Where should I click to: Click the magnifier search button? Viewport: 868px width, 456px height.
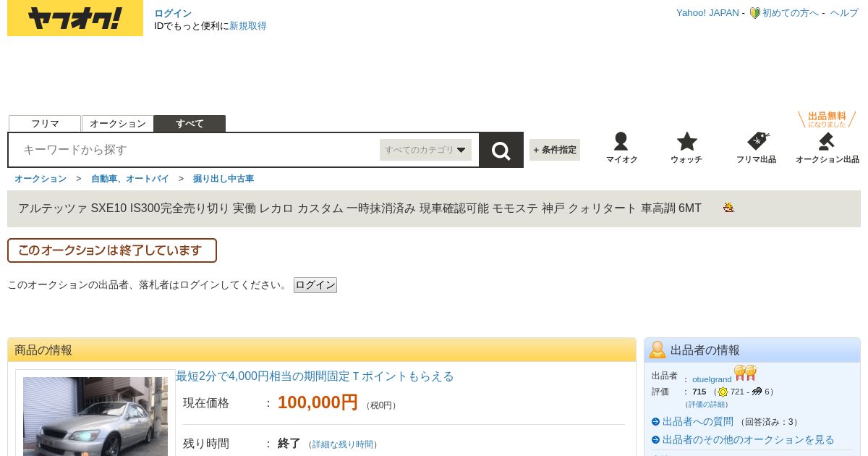501,150
